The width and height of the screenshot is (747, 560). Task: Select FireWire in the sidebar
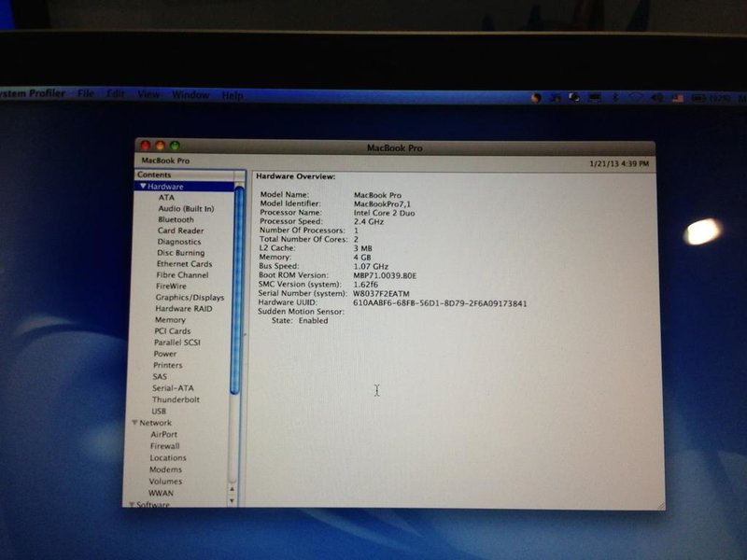pos(171,287)
